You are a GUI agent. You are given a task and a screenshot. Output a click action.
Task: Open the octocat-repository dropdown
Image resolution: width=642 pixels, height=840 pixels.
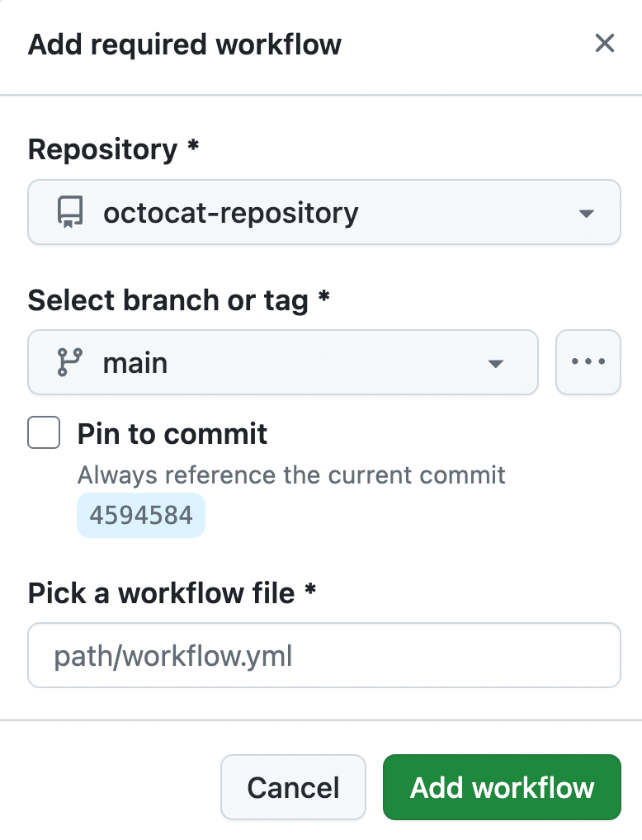pos(324,212)
